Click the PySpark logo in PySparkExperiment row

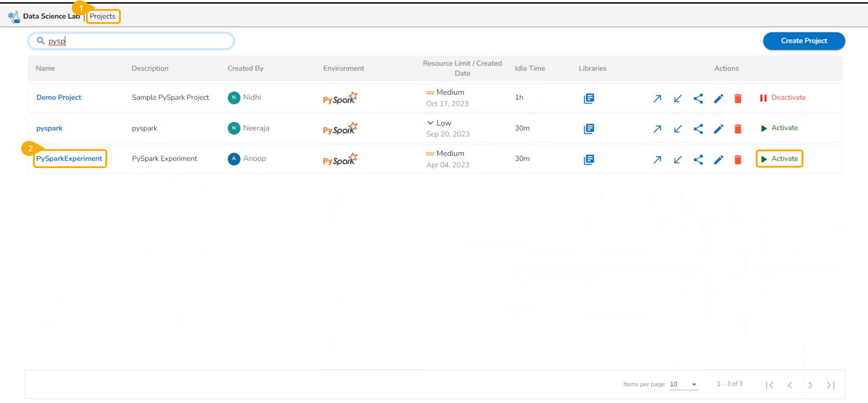(x=340, y=159)
